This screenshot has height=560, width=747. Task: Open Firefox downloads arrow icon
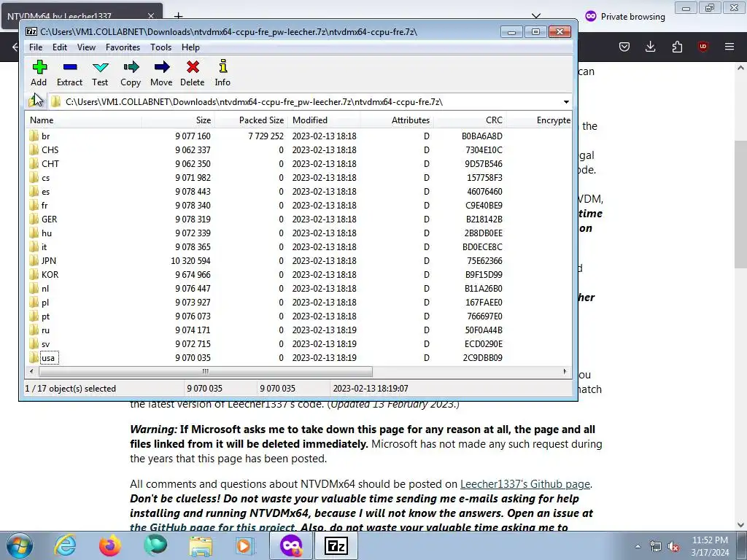click(650, 47)
